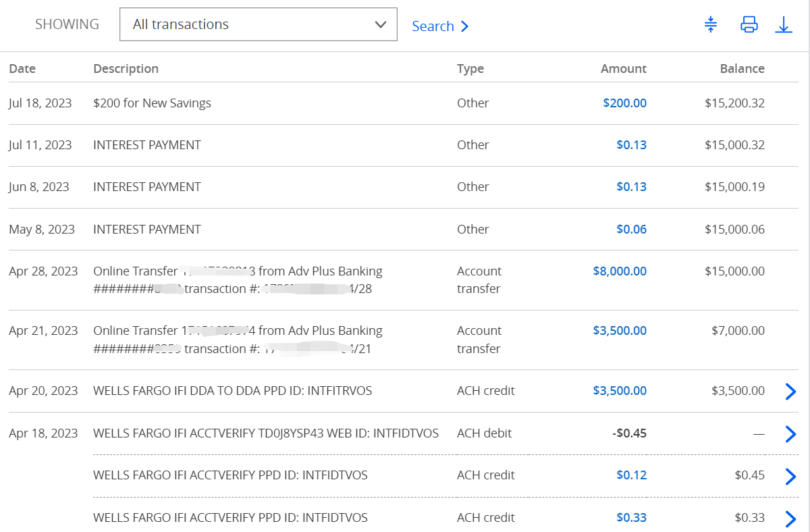Click the Date column header
The height and width of the screenshot is (532, 810).
(x=22, y=69)
